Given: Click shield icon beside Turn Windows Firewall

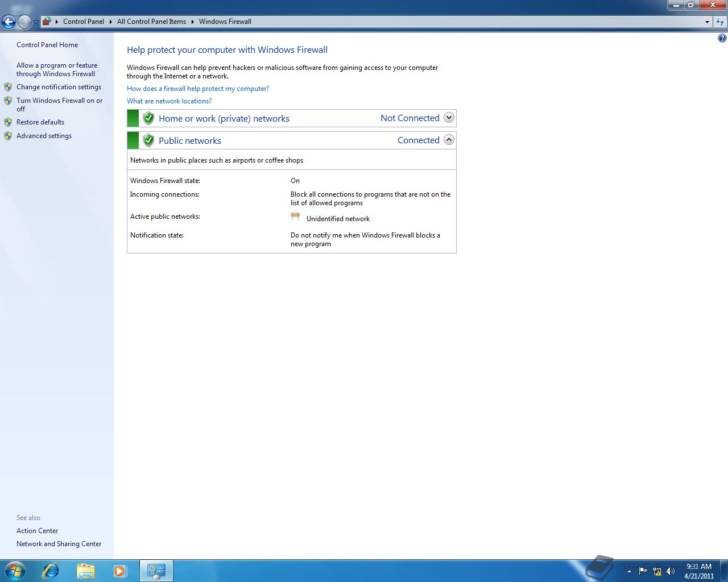Looking at the screenshot, I should click(x=8, y=101).
